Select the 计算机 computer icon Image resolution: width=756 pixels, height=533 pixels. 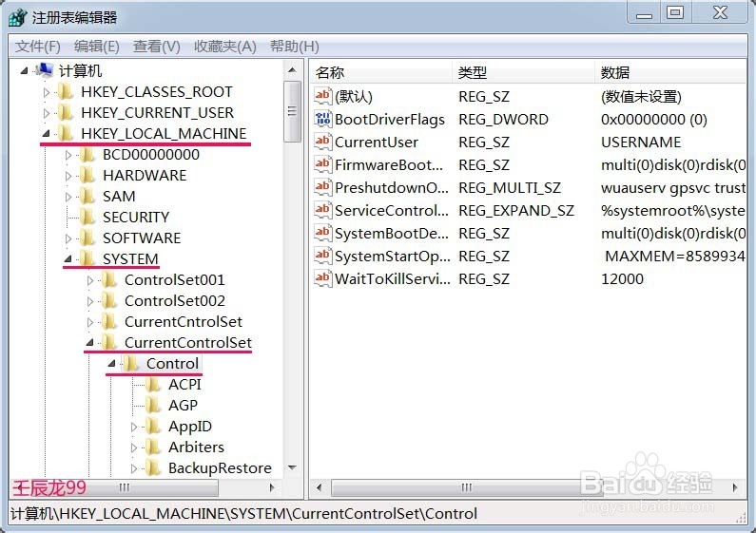pos(45,70)
